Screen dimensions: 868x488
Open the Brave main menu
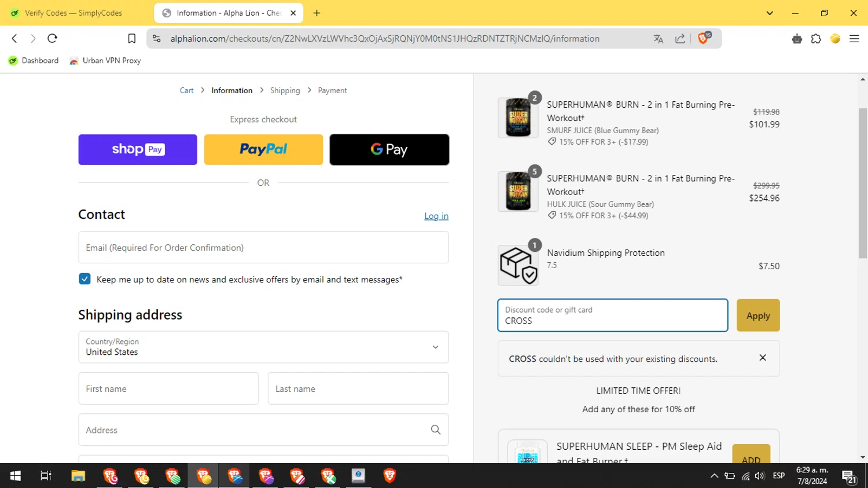(854, 39)
